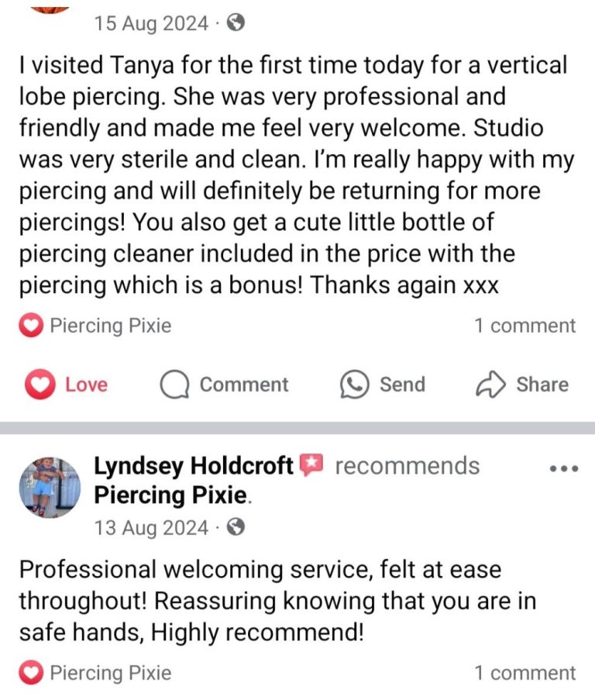Click the Lyndsey Holdcroft name link
This screenshot has height=700, width=595.
[194, 466]
